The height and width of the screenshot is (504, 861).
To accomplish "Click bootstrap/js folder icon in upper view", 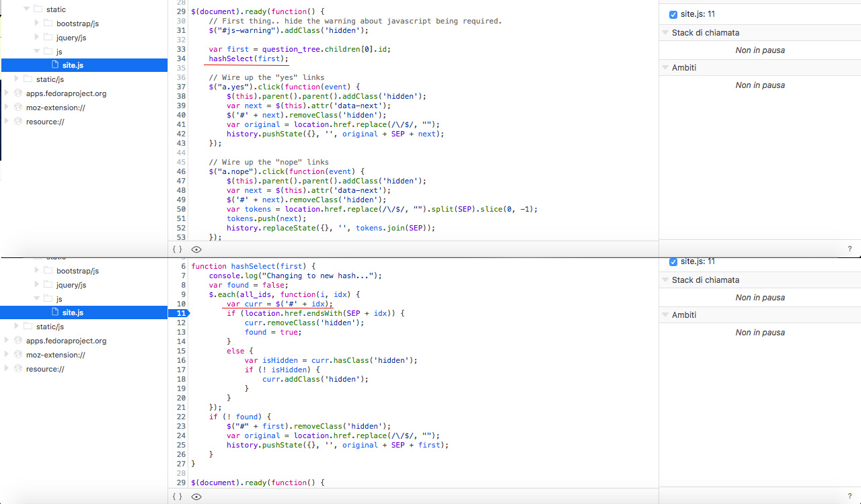I will pos(48,24).
